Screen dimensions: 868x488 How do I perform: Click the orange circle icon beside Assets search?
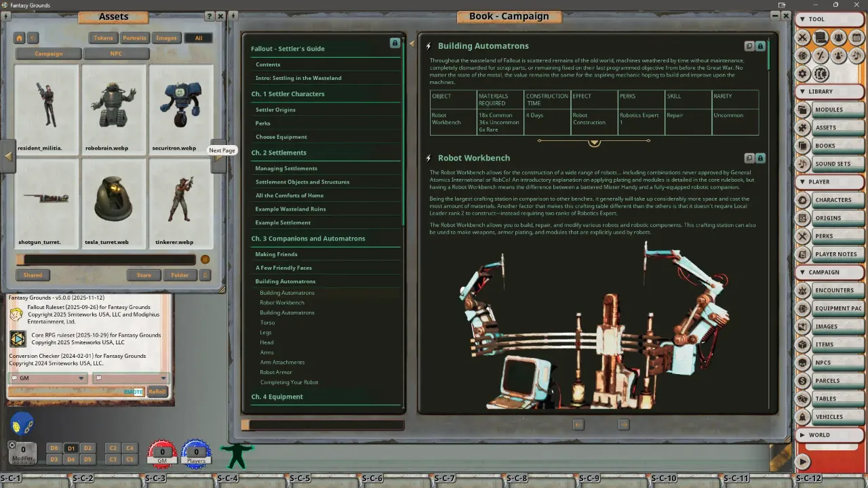205,259
